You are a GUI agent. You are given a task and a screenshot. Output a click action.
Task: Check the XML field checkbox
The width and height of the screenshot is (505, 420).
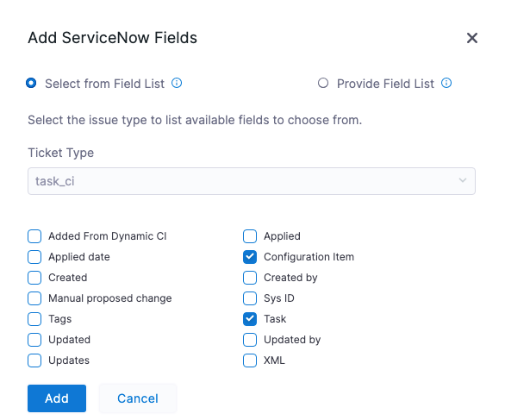point(250,360)
